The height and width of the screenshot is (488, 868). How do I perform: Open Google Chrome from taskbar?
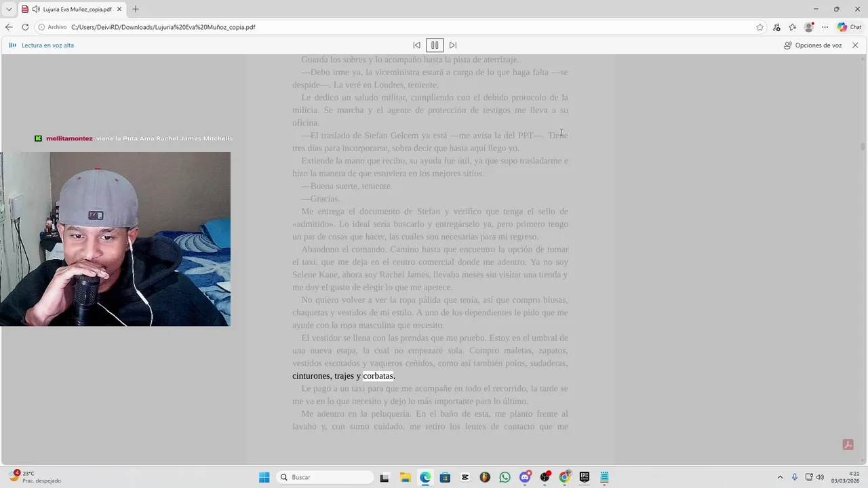point(564,477)
